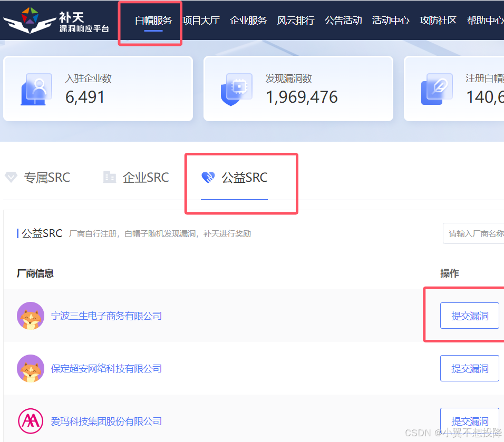Click the 1,969,476 vulnerability count
Image resolution: width=504 pixels, height=442 pixels.
click(302, 97)
